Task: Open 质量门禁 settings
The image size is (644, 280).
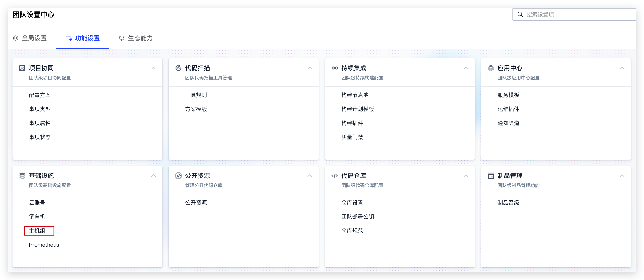Action: click(352, 137)
